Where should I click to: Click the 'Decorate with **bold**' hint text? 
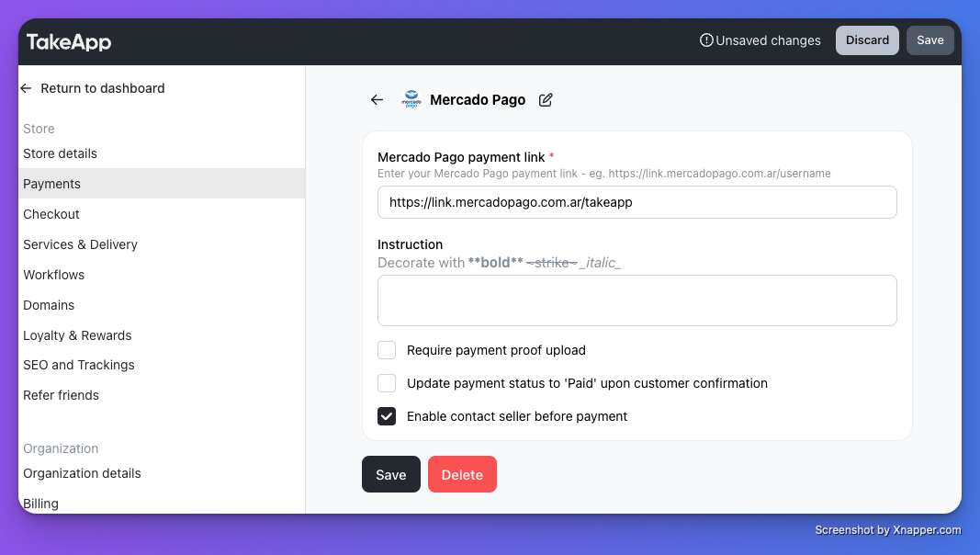500,263
